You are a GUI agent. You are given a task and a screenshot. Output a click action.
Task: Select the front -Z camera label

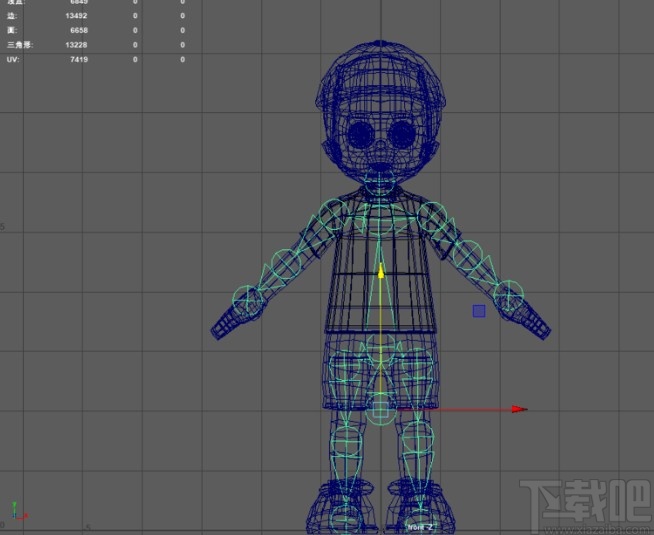[420, 527]
